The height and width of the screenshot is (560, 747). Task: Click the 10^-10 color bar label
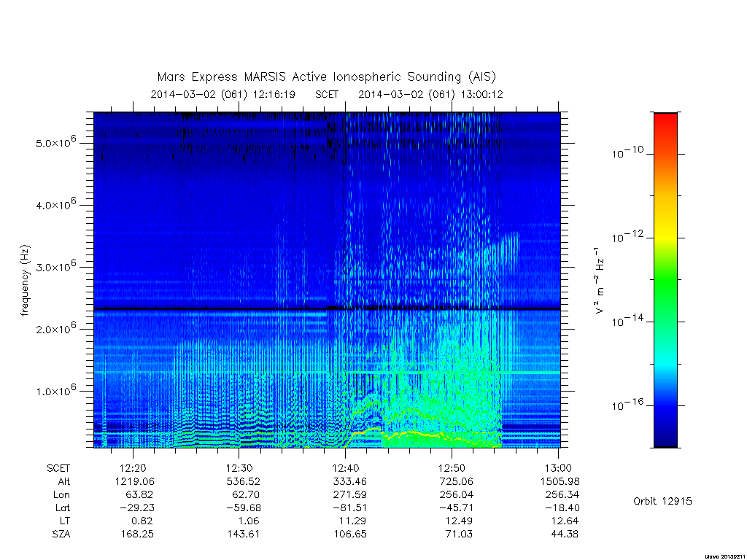click(x=627, y=153)
